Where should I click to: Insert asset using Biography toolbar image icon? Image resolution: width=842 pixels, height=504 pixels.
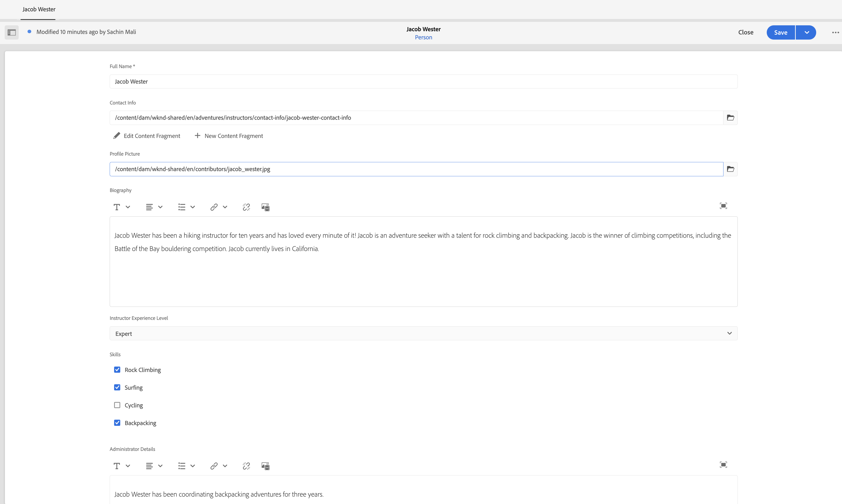(x=265, y=207)
